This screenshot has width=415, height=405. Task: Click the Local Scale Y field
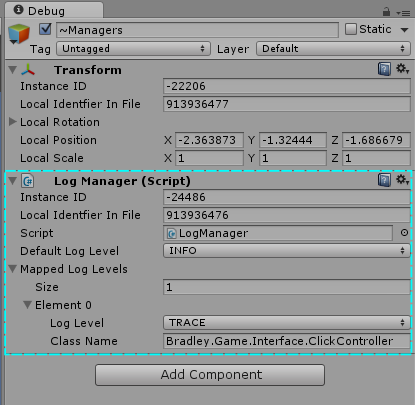(293, 158)
